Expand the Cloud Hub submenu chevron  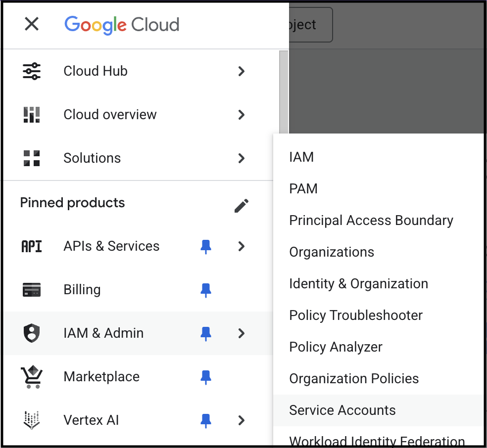[x=242, y=71]
